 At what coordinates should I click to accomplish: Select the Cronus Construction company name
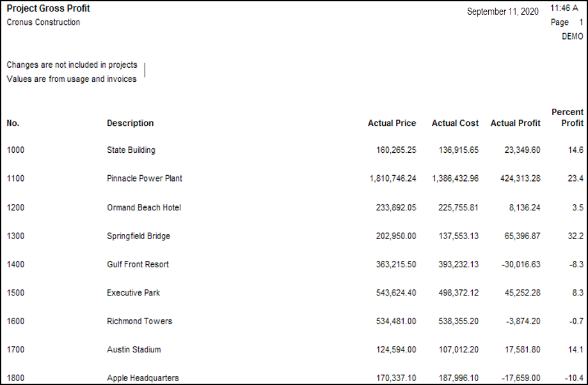click(x=44, y=22)
